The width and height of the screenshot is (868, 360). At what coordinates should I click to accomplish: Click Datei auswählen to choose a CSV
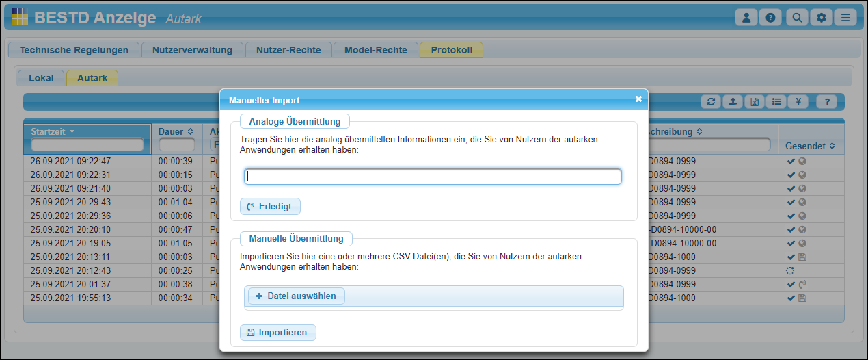[296, 296]
